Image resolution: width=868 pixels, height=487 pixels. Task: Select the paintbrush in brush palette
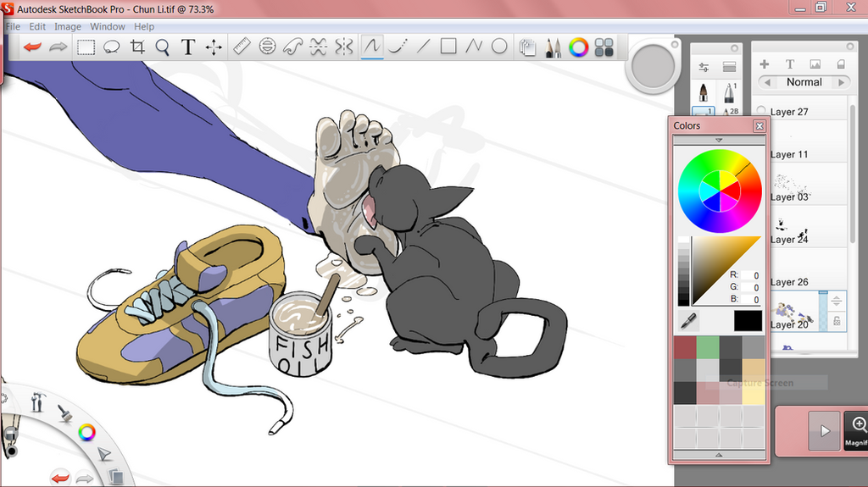[703, 91]
